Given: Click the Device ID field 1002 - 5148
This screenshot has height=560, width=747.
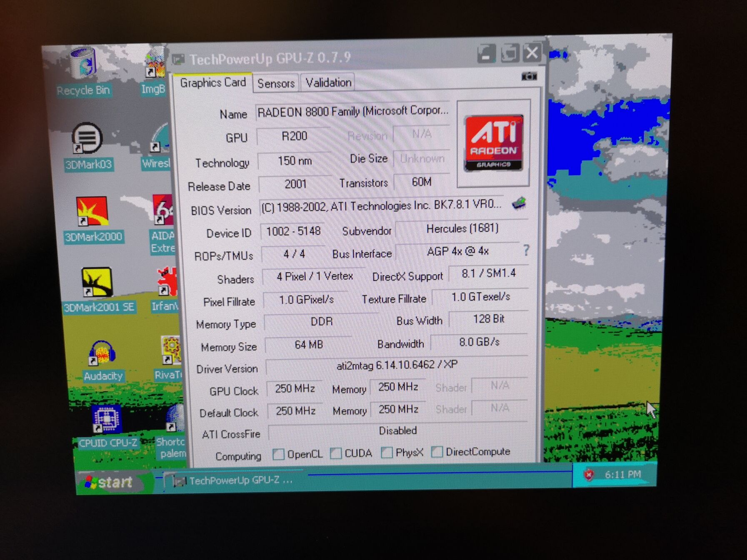Looking at the screenshot, I should coord(293,231).
